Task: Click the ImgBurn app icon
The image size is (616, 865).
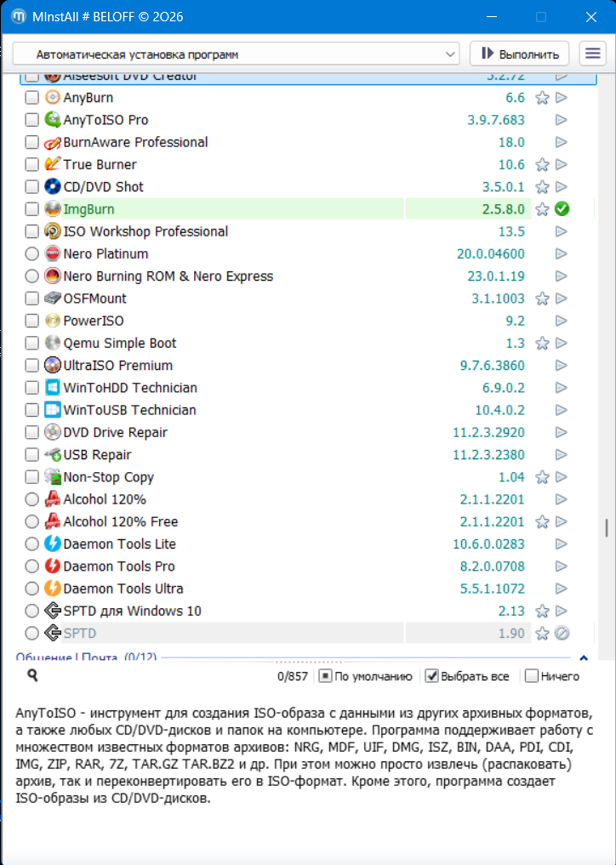Action: pos(52,209)
